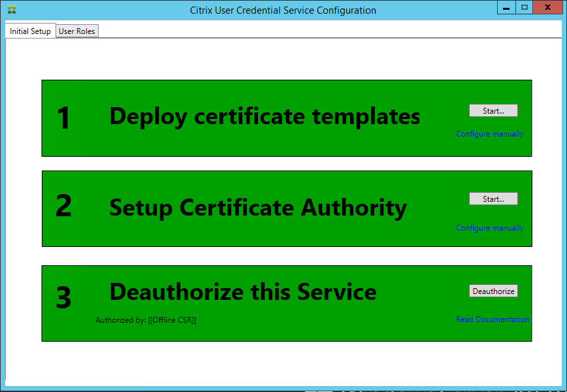Click the large step number 1

[63, 118]
